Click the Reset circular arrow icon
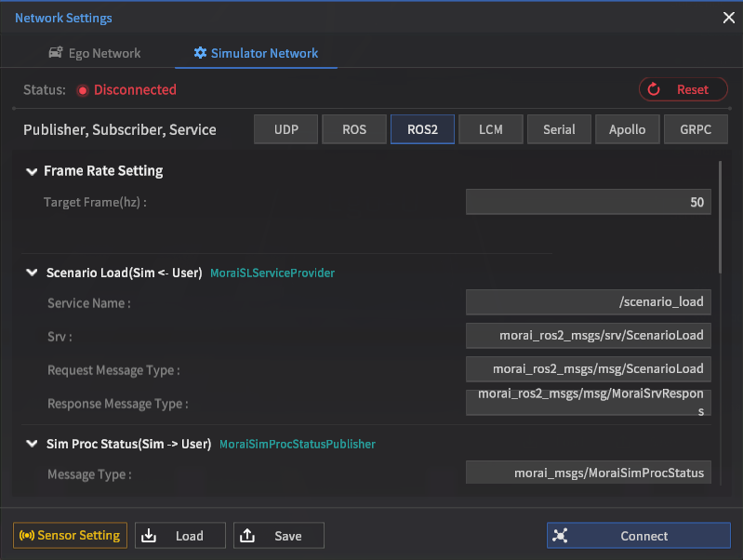The height and width of the screenshot is (560, 743). tap(654, 89)
